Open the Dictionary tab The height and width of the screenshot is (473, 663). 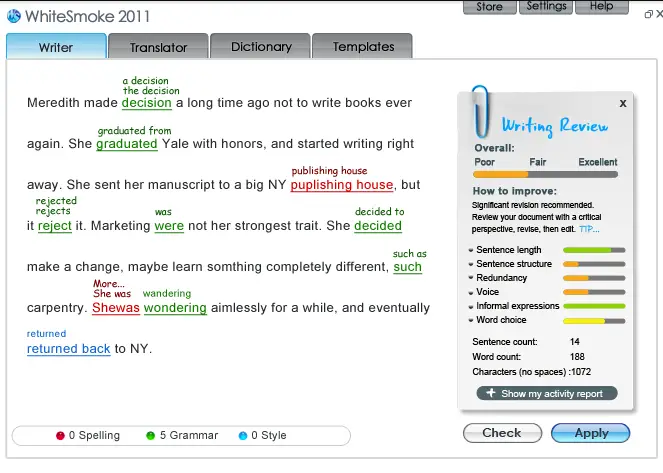pyautogui.click(x=261, y=46)
